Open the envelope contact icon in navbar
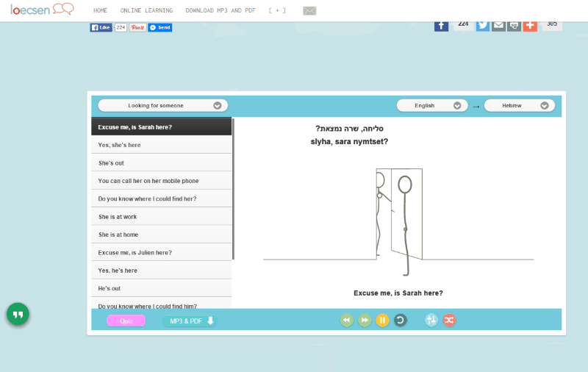 (x=309, y=11)
